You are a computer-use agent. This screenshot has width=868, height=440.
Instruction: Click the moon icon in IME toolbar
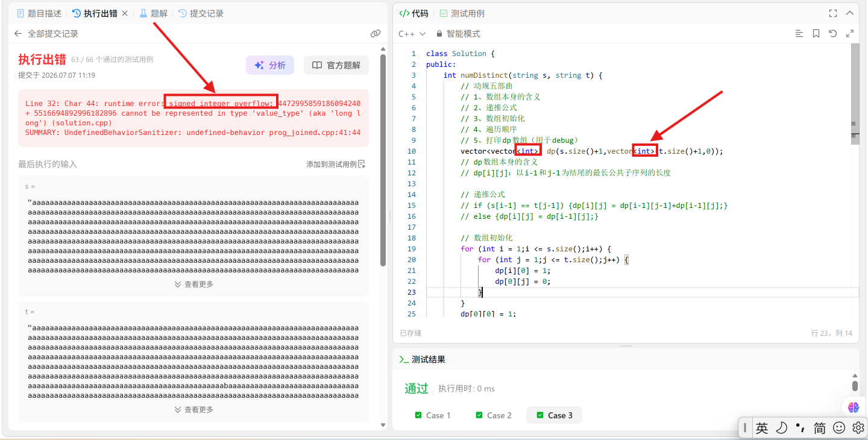(781, 428)
